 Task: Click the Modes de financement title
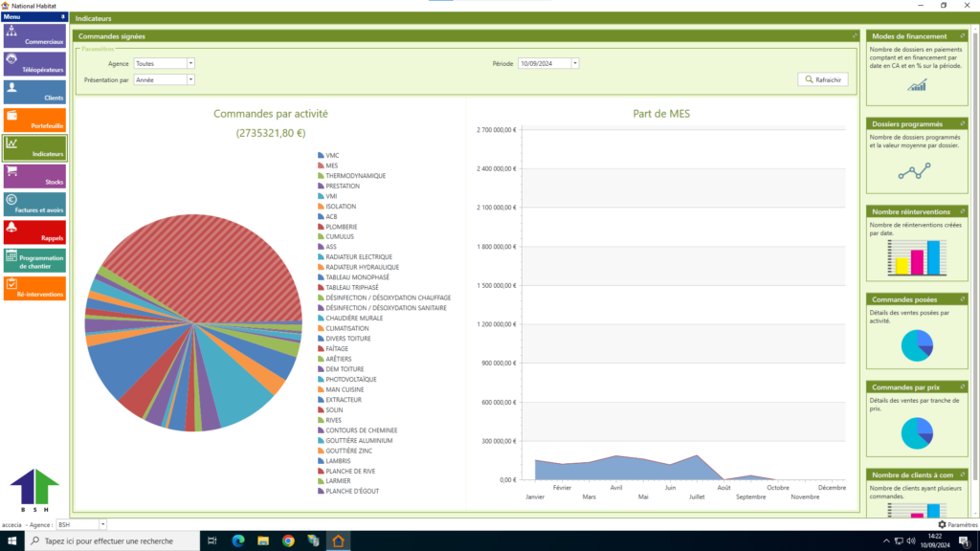909,36
